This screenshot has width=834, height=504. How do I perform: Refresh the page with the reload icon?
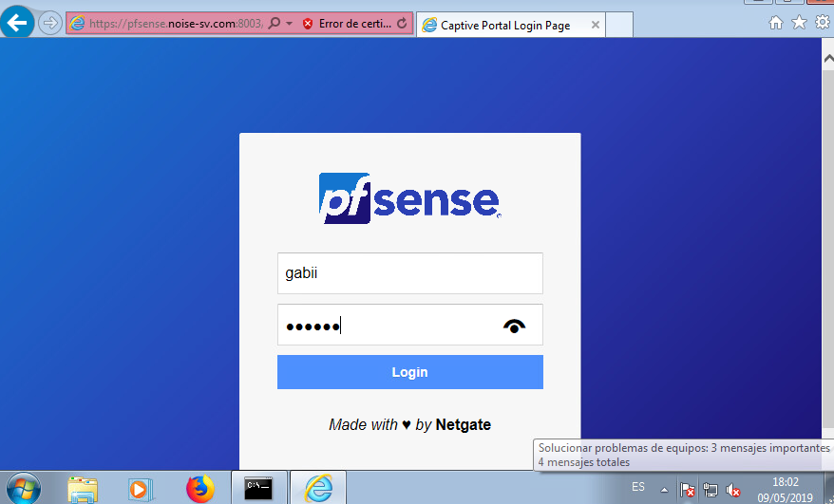(x=402, y=24)
